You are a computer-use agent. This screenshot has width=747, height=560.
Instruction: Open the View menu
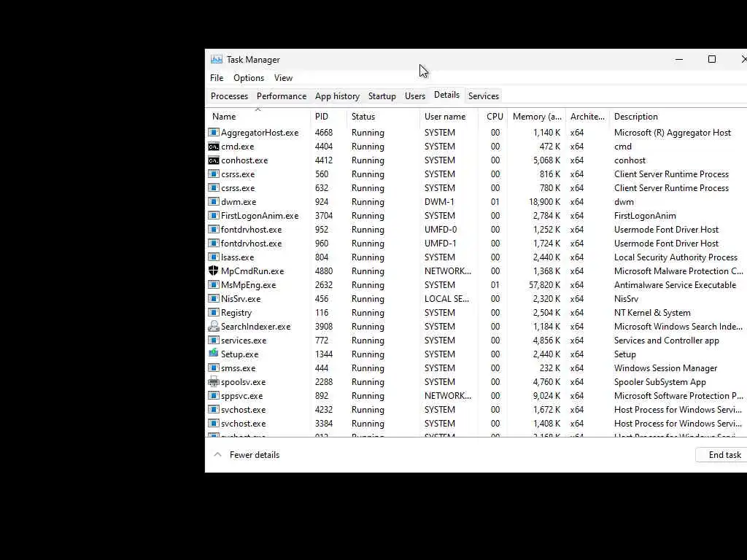pyautogui.click(x=284, y=77)
